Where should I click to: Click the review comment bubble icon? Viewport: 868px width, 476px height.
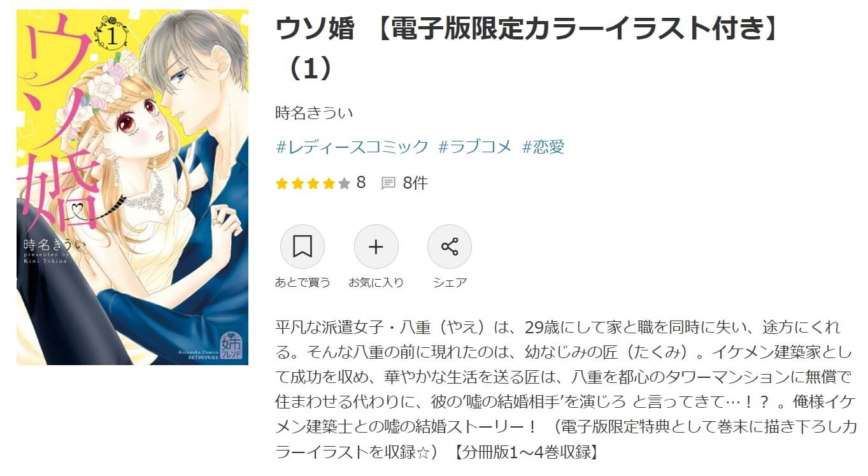[388, 184]
